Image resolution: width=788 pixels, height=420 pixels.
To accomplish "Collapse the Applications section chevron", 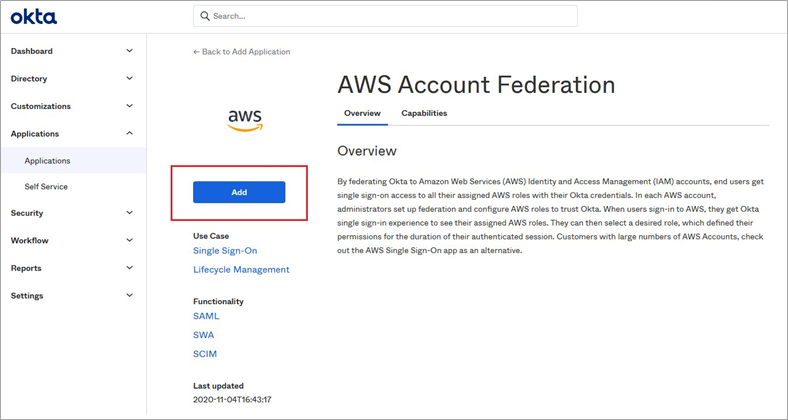I will click(130, 134).
